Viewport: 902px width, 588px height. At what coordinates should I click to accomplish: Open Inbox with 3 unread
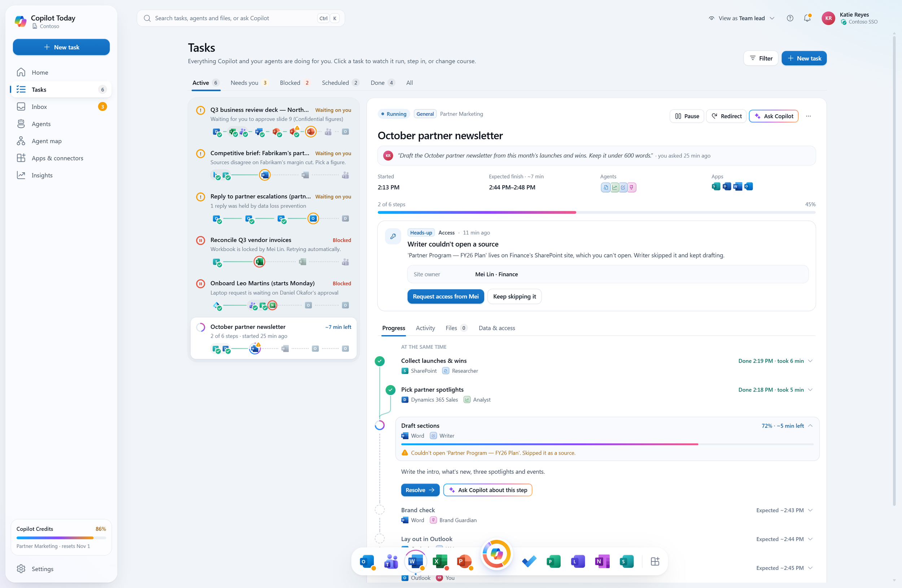point(61,106)
